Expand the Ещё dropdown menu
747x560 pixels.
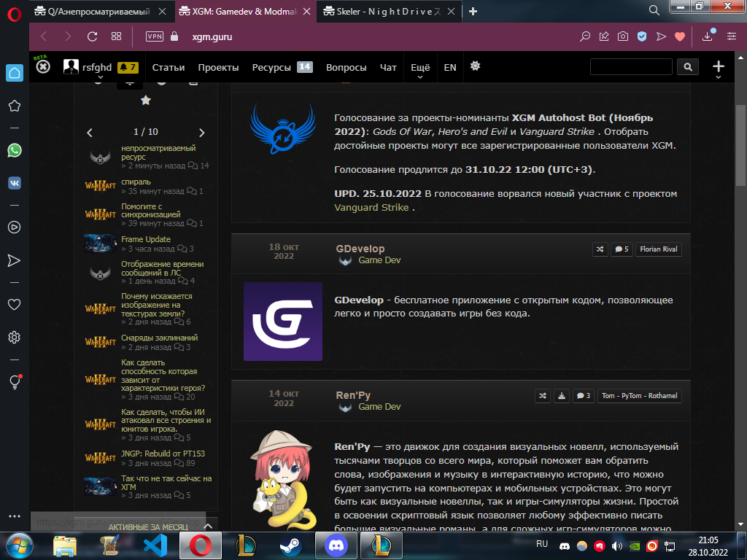pos(420,69)
